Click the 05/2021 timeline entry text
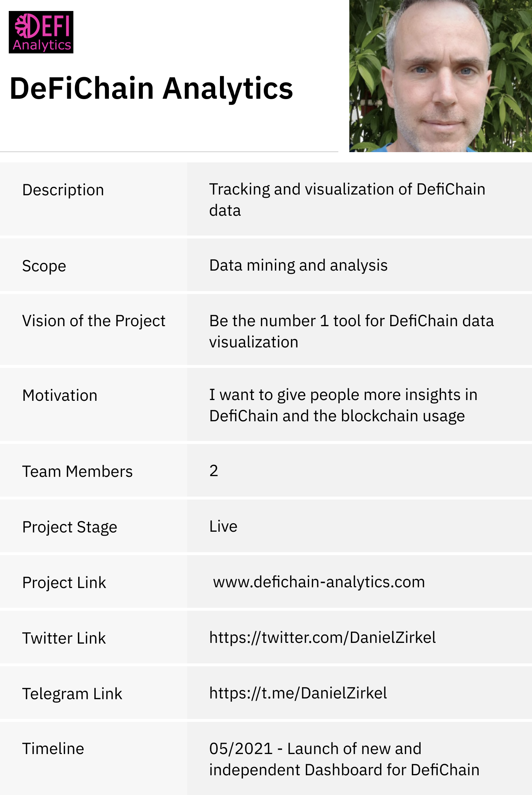 (x=344, y=759)
